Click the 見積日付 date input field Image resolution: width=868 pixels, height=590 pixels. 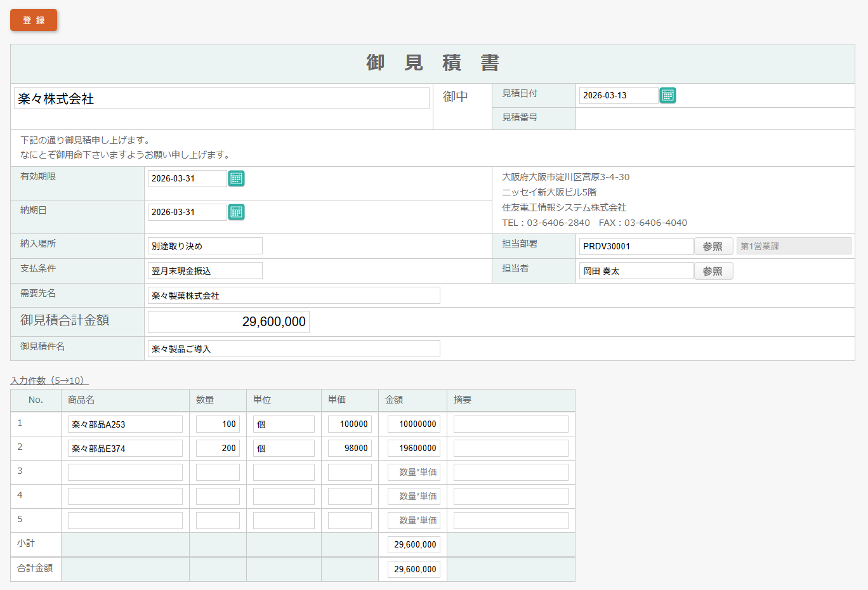618,95
